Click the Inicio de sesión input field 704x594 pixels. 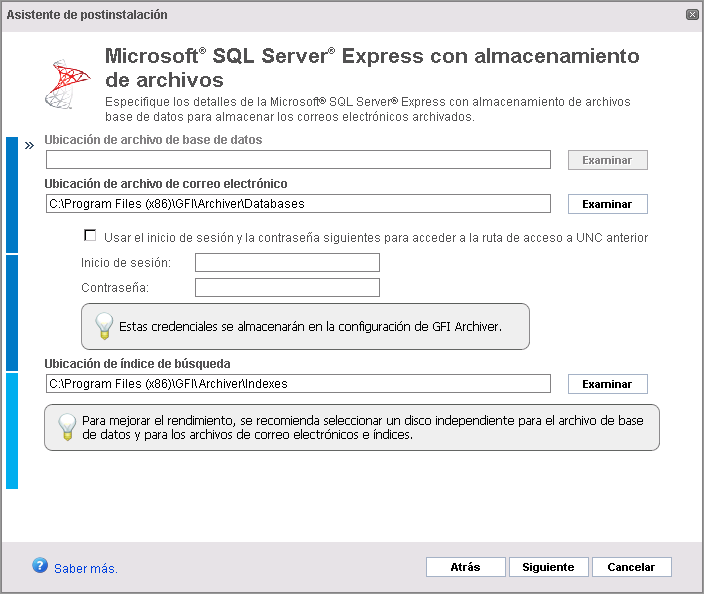click(287, 263)
